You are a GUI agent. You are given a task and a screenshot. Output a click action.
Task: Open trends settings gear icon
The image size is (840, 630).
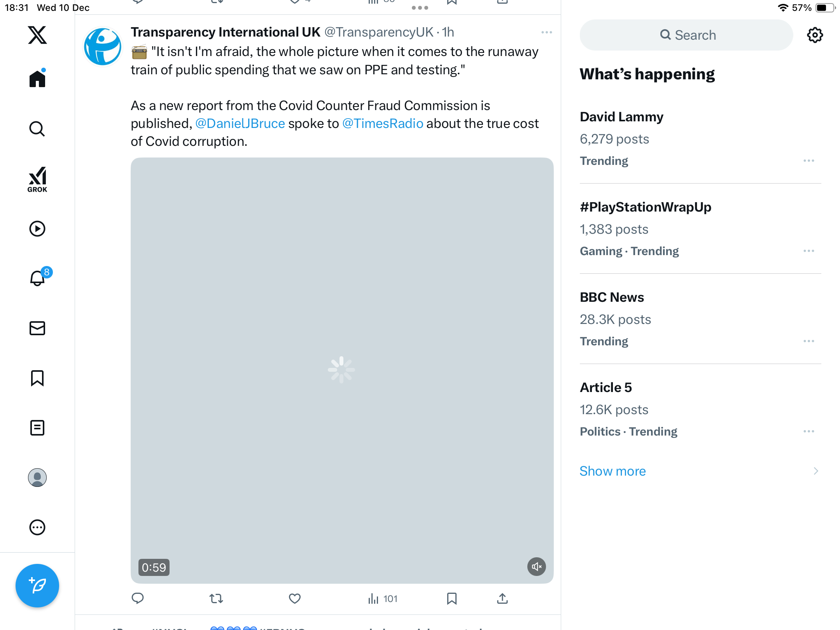(815, 35)
